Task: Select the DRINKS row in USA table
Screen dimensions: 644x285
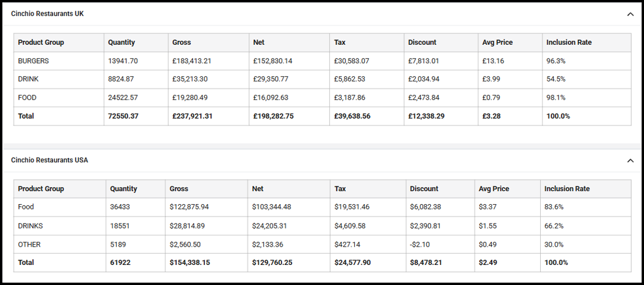Action: pyautogui.click(x=30, y=225)
